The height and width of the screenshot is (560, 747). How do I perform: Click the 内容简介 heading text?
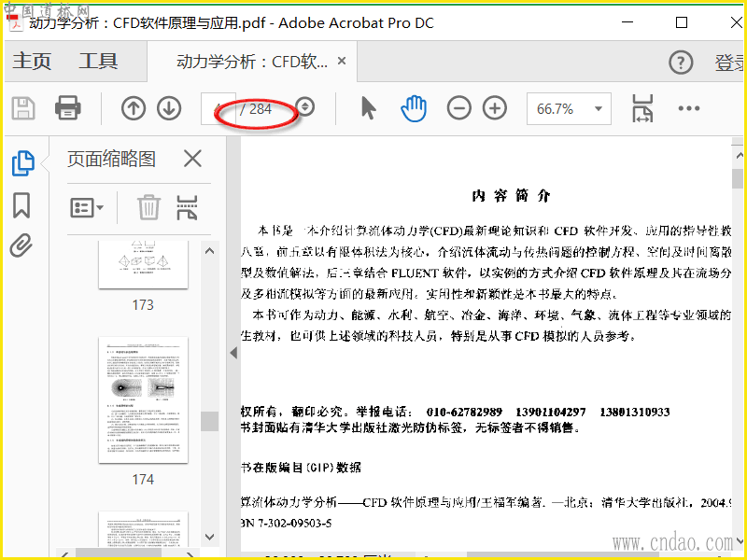(511, 196)
